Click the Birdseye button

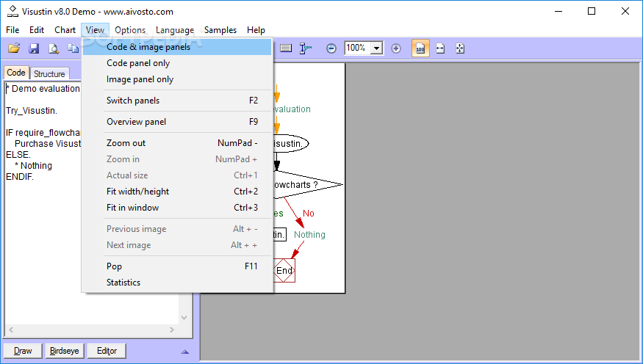pos(65,351)
